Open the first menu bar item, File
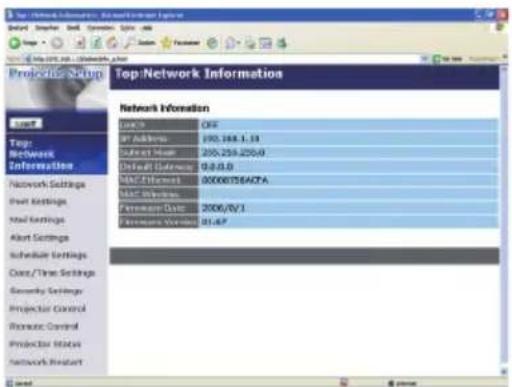512x387 pixels. (x=18, y=28)
